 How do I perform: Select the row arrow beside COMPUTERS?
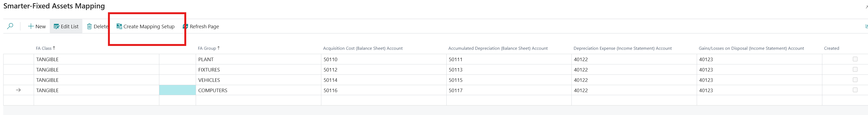pos(18,90)
